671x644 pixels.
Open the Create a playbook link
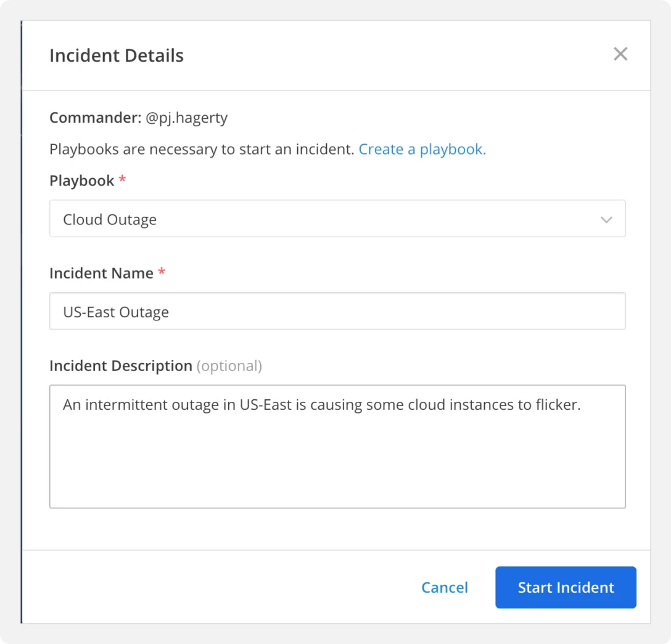(422, 149)
